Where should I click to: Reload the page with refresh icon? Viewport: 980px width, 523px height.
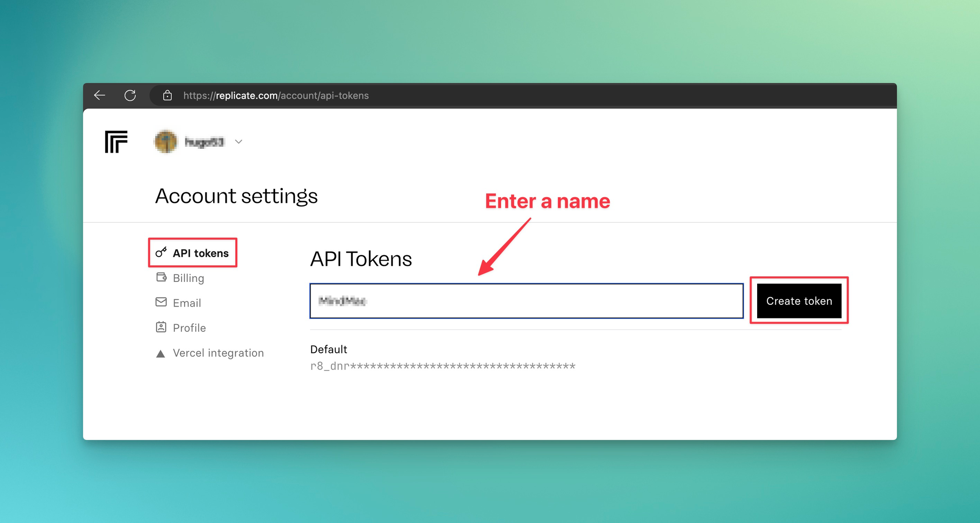pos(130,95)
